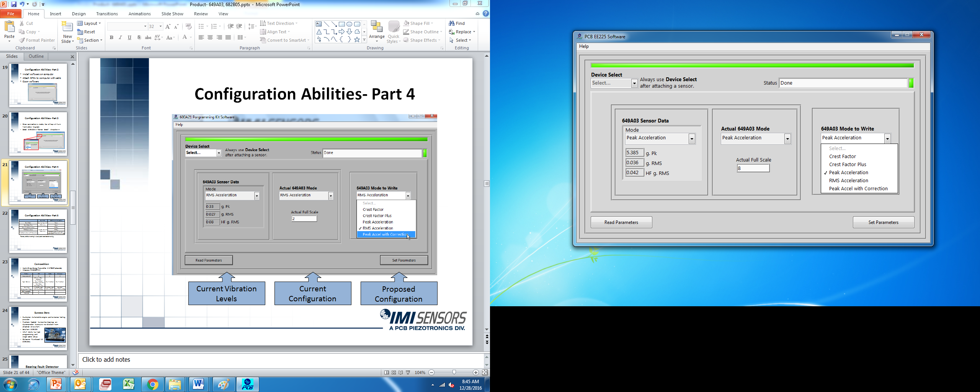Open the Replace dropdown arrow

(x=474, y=32)
